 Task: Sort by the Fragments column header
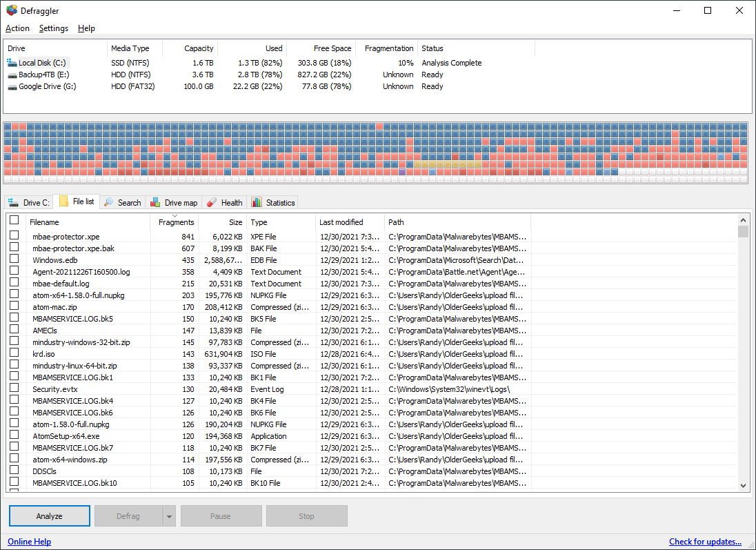(x=175, y=222)
